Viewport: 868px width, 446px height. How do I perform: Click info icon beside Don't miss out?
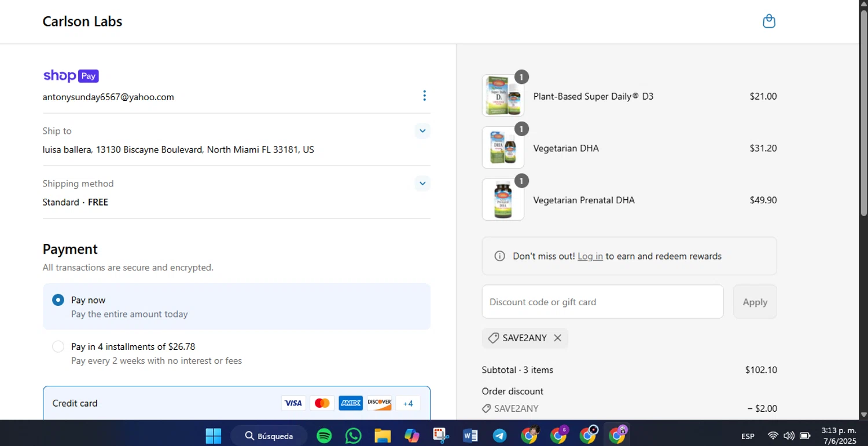tap(500, 256)
